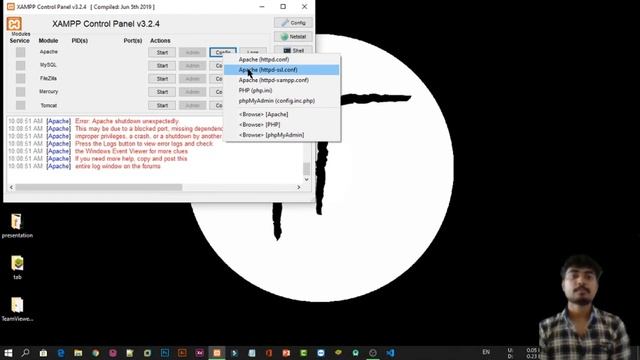Click the log scroll-down arrow

pos(307,180)
